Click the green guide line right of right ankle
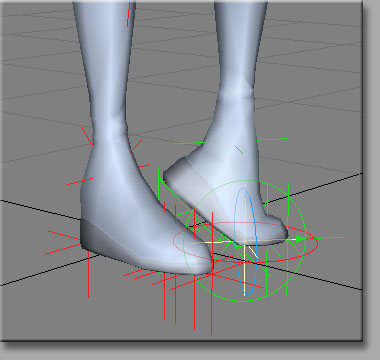380x360 pixels. (x=272, y=139)
